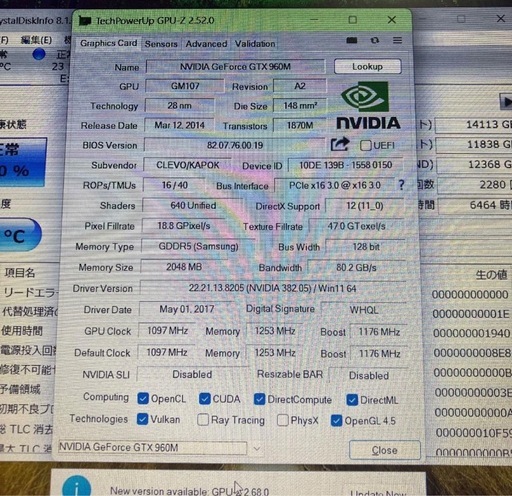
Task: Open the GPU-Z hamburger menu icon
Action: 397,40
